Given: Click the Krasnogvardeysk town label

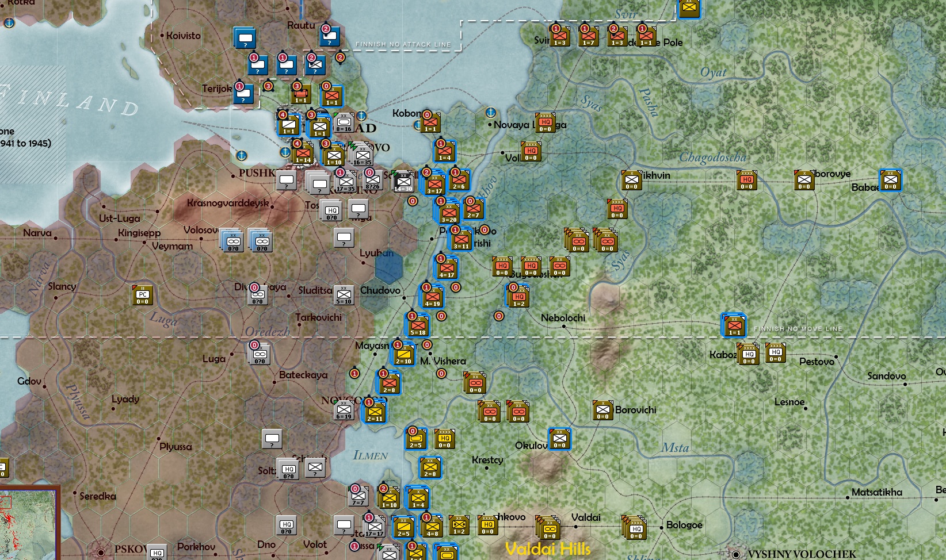Looking at the screenshot, I should 228,204.
